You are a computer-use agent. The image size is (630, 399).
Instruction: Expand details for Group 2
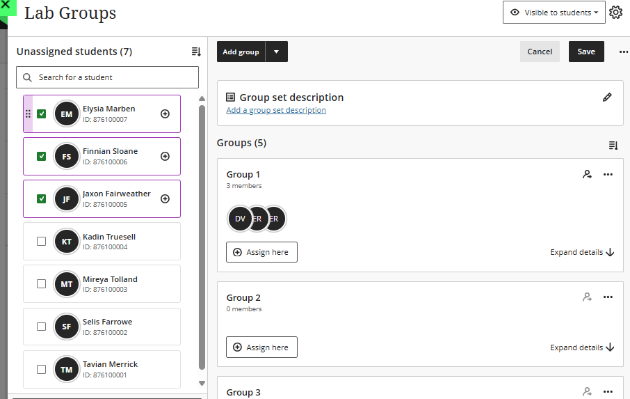pyautogui.click(x=582, y=347)
